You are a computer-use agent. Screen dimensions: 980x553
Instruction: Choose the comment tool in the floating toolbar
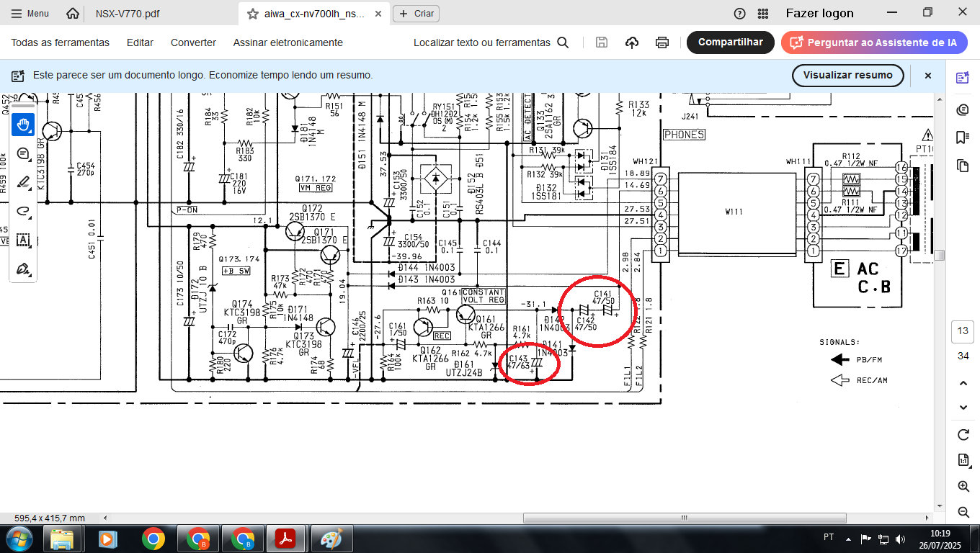[x=23, y=153]
